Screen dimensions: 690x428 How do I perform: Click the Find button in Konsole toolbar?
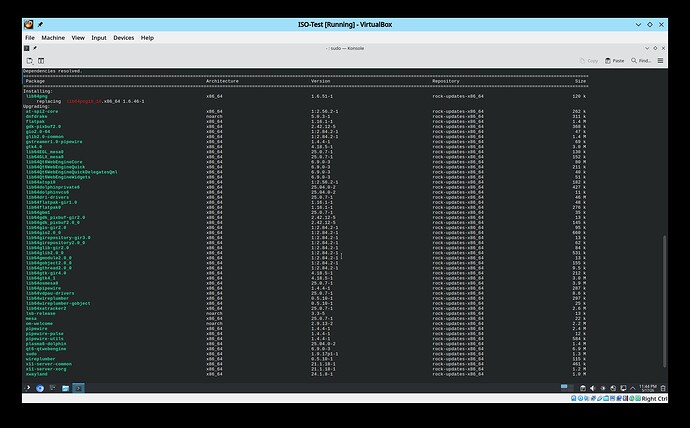pyautogui.click(x=641, y=61)
